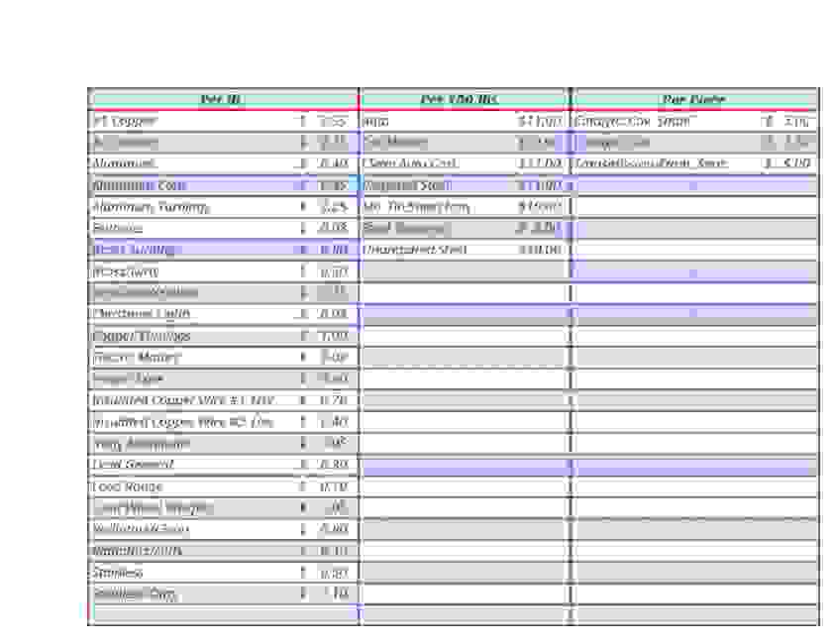Screen dimensions: 833x644
Task: Click the Aluminum Cans row label
Action: coord(140,185)
